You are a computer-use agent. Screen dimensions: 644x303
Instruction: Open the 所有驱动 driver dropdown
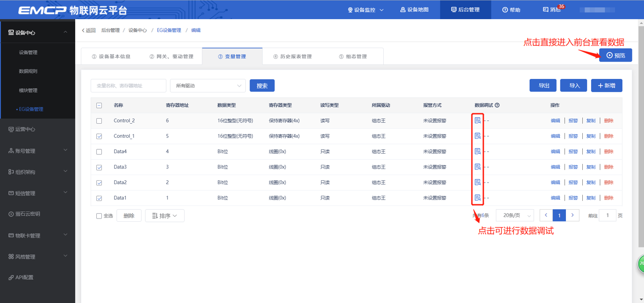(208, 85)
